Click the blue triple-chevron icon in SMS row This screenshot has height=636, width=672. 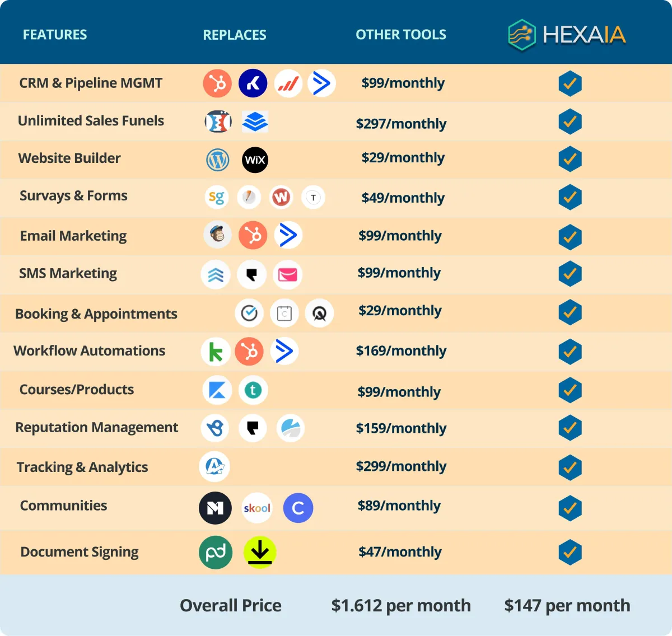point(216,275)
